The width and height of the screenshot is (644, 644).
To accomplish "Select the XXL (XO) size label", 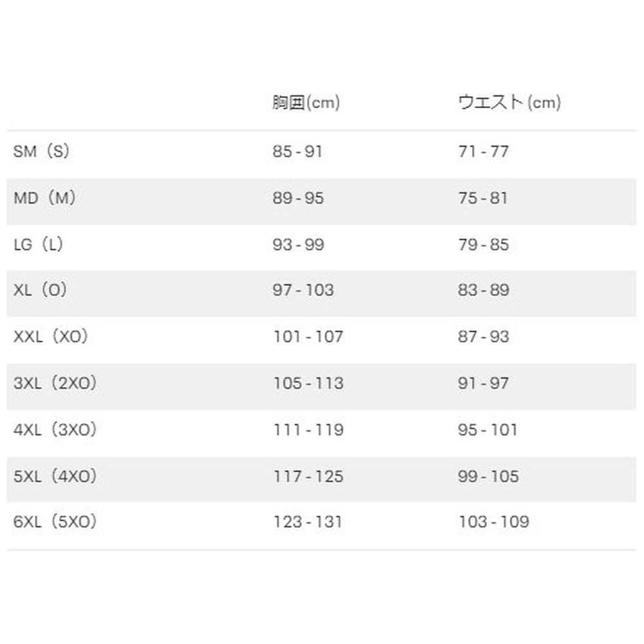I will pyautogui.click(x=50, y=336).
